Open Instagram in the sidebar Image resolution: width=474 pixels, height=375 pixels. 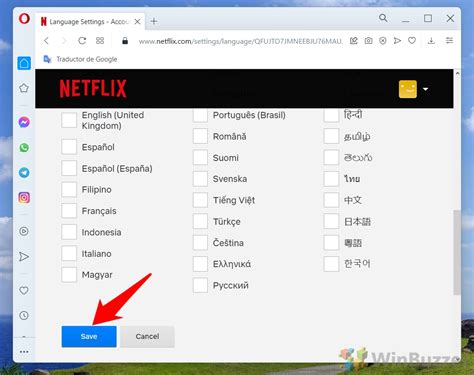click(24, 198)
